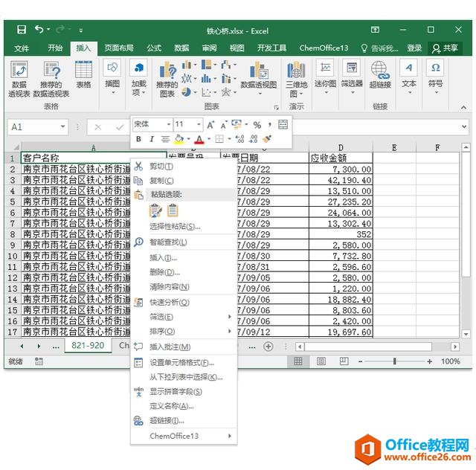This screenshot has width=476, height=470.
Task: Open font size dropdown showing 11
Action: pos(199,124)
